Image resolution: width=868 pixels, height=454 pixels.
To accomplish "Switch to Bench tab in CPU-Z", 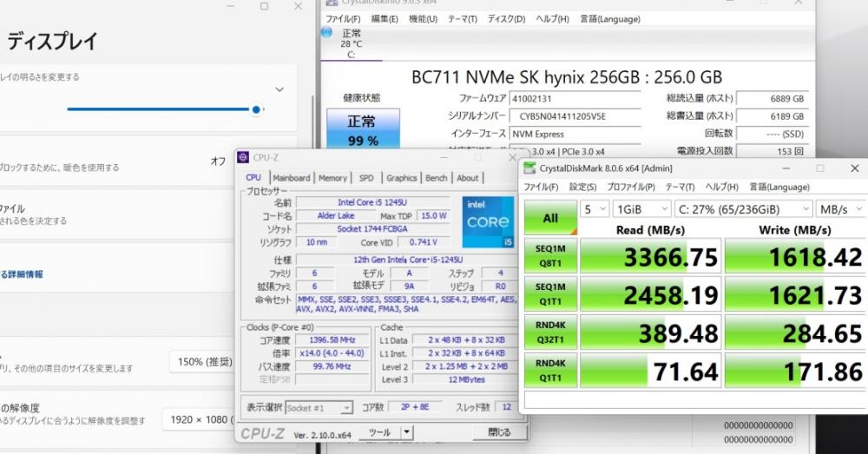I will (x=437, y=178).
